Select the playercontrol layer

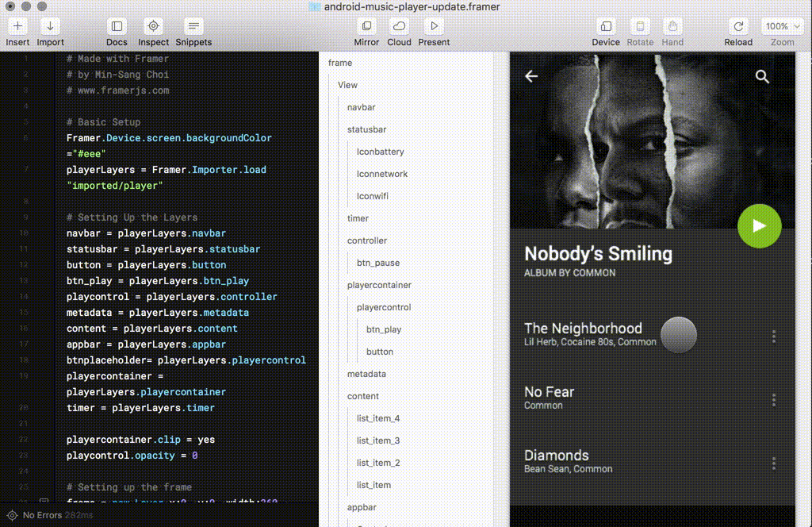[384, 307]
